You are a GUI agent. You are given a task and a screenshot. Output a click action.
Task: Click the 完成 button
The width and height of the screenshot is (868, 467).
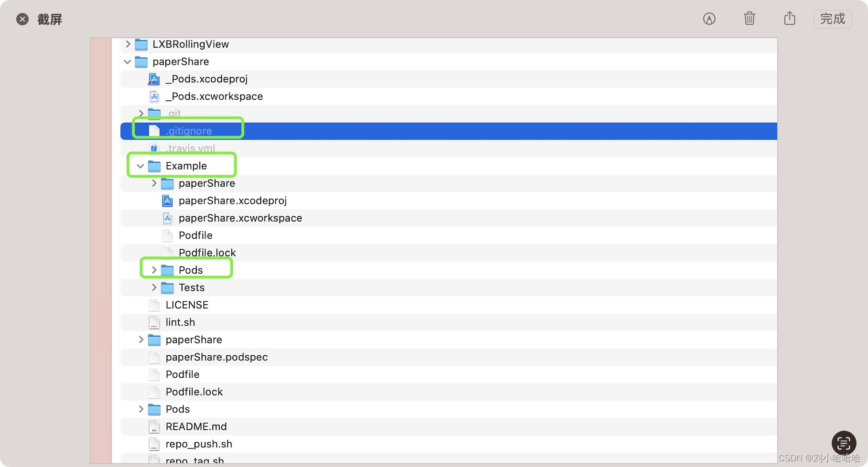pyautogui.click(x=833, y=19)
